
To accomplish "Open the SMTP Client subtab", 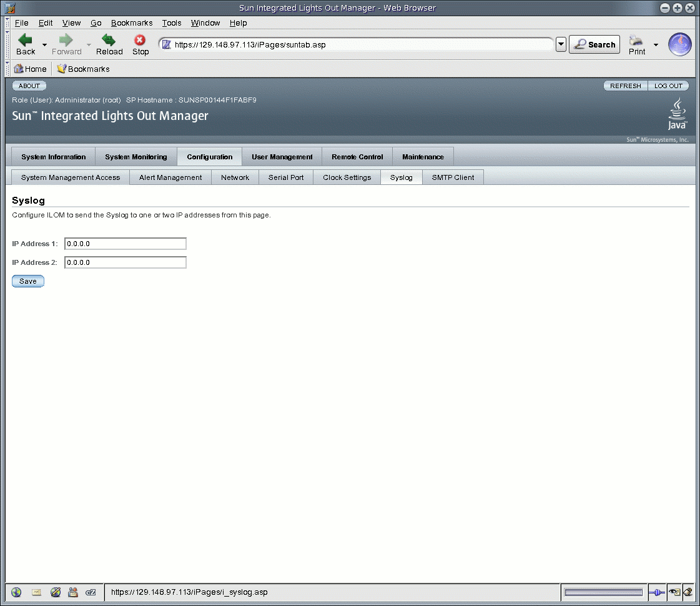I will 453,177.
